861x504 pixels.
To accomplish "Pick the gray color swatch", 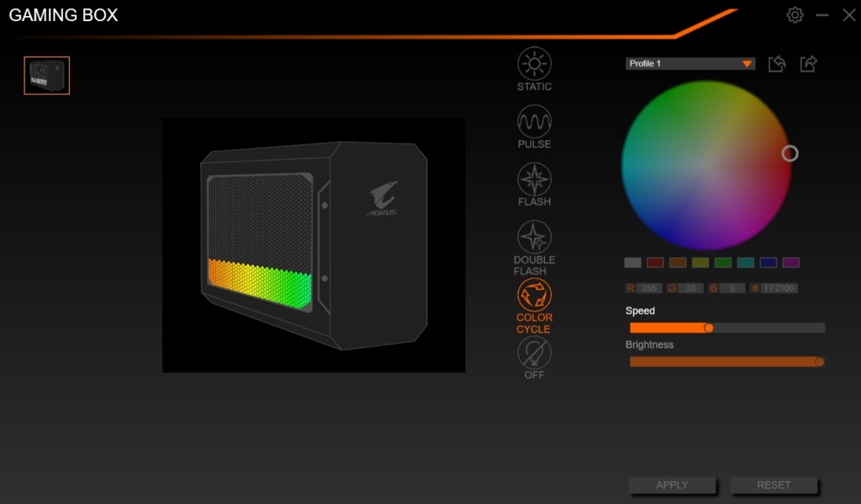I will coord(632,263).
